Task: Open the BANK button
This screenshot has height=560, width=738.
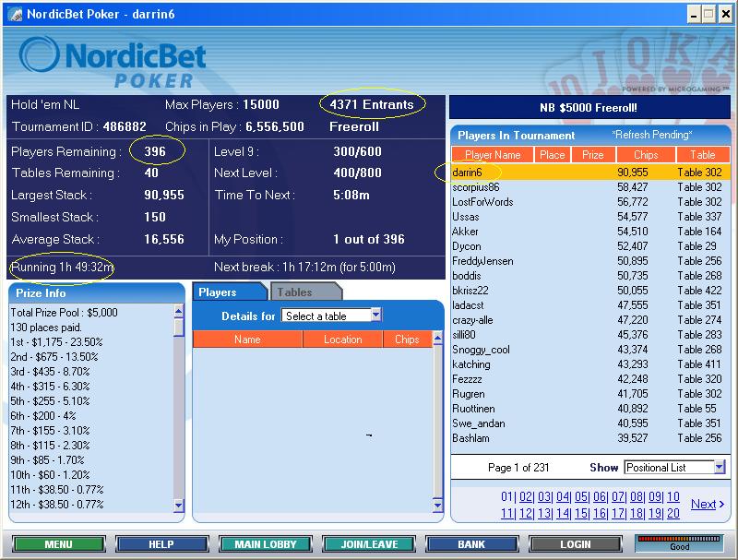Action: pyautogui.click(x=471, y=544)
